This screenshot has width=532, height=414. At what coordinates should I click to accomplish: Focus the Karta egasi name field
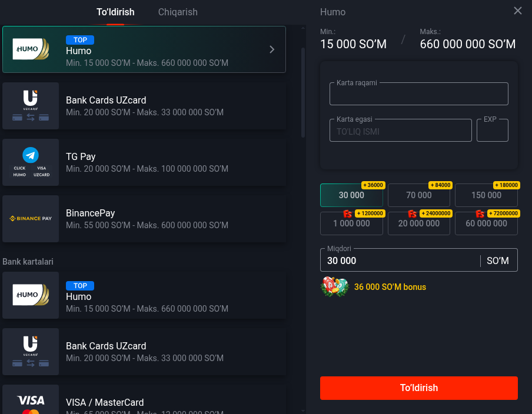pos(400,130)
